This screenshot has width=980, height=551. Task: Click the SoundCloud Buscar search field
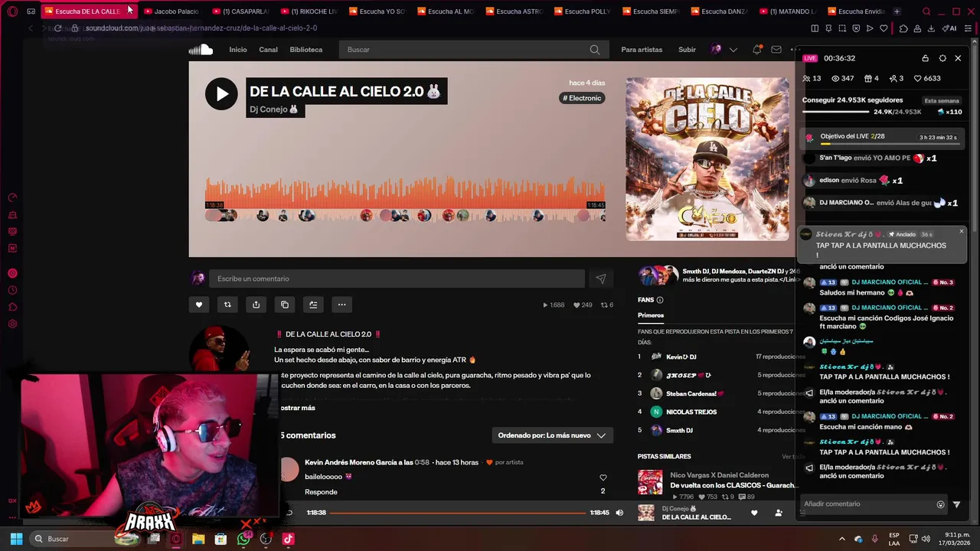(x=472, y=50)
